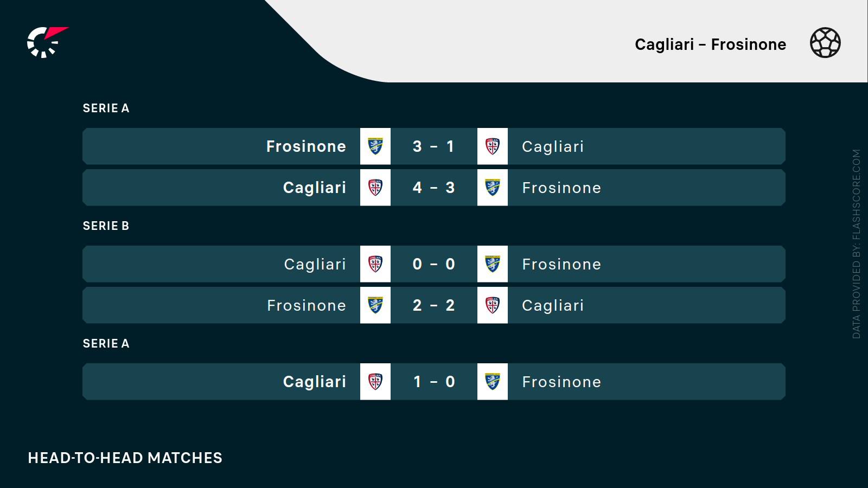868x488 pixels.
Task: Click the Cagliari – Frosinone title
Action: click(x=710, y=44)
